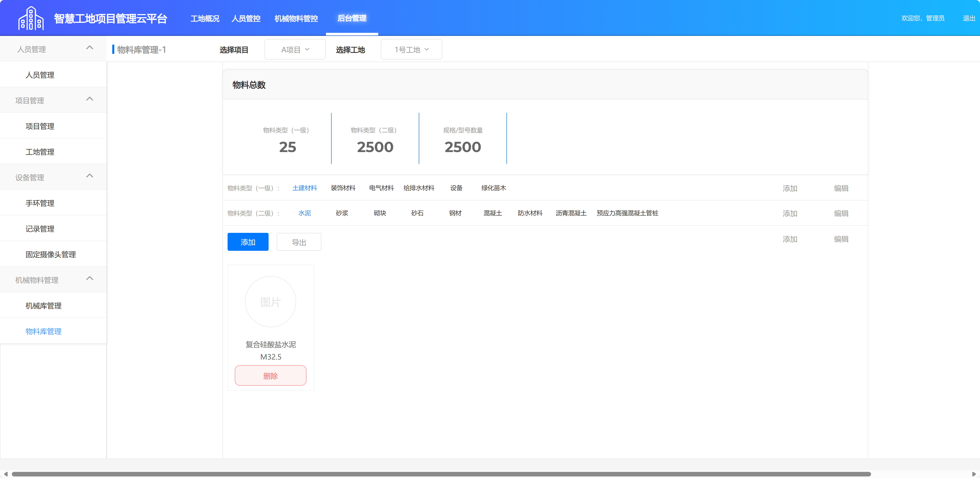This screenshot has width=980, height=478.
Task: Click the 物料库管理-1 page title
Action: (141, 50)
